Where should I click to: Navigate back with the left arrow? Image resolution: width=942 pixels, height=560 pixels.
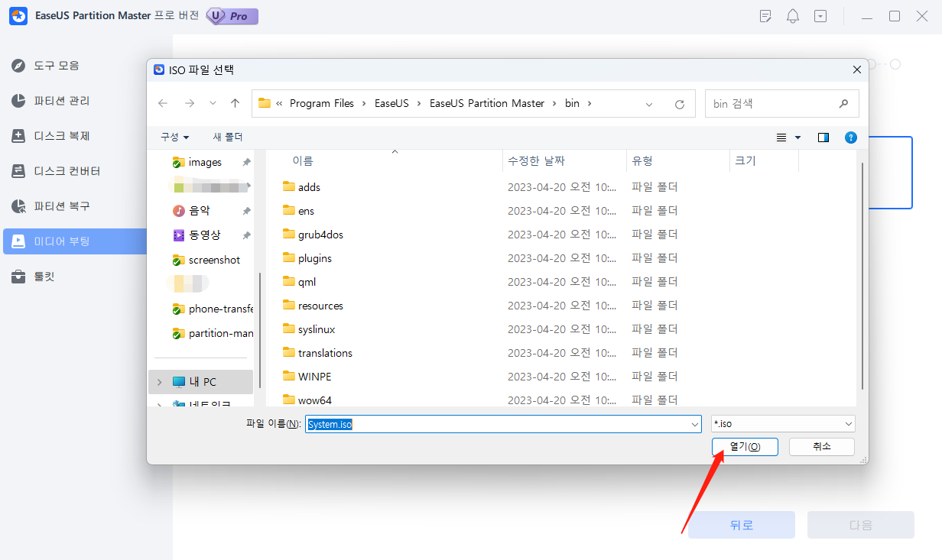coord(163,103)
